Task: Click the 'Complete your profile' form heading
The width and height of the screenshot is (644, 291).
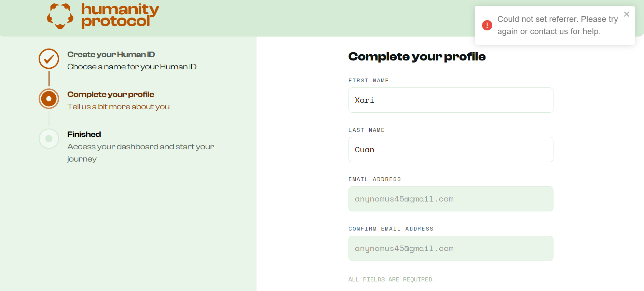Action: tap(417, 57)
